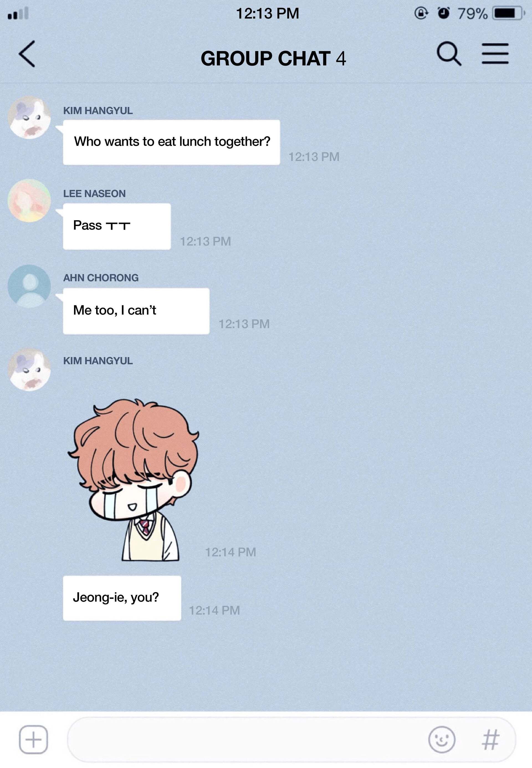
Task: Open the emoji smiley picker
Action: point(441,739)
